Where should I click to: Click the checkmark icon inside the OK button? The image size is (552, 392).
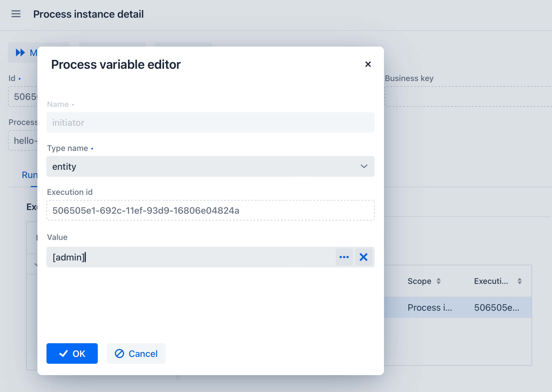(x=63, y=353)
